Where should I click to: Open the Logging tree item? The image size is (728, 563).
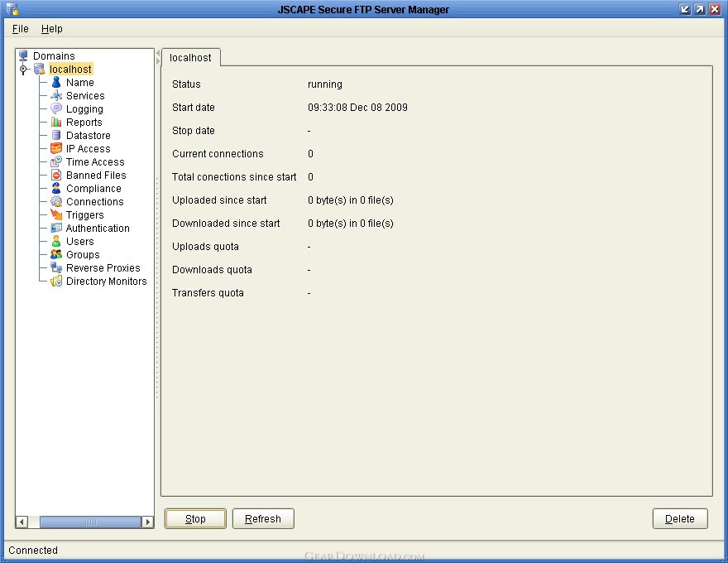click(x=84, y=109)
